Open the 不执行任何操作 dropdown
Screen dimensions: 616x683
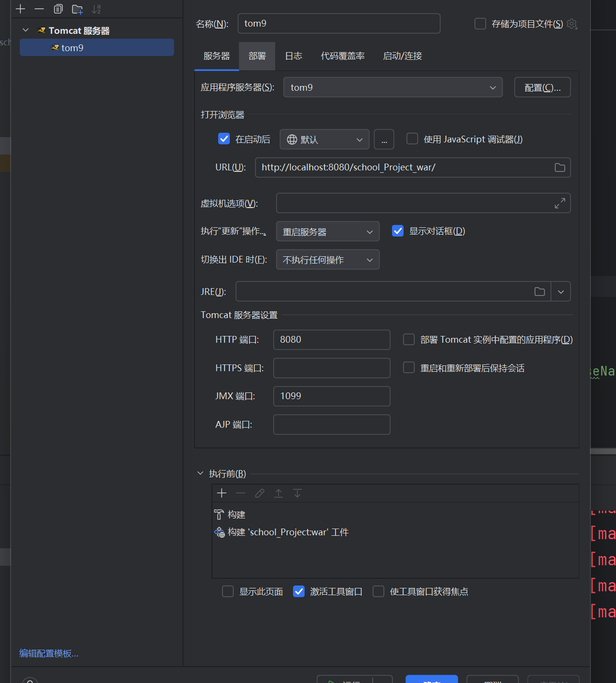point(328,260)
